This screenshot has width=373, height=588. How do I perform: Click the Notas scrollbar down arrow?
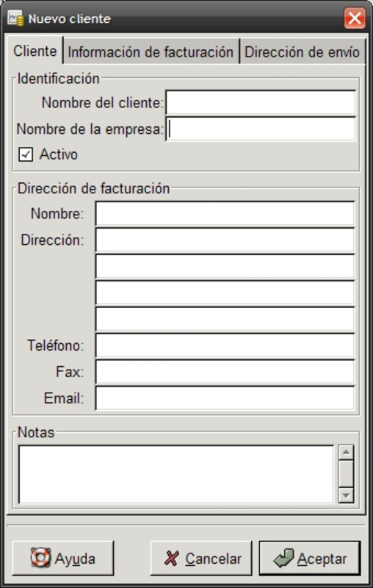346,495
